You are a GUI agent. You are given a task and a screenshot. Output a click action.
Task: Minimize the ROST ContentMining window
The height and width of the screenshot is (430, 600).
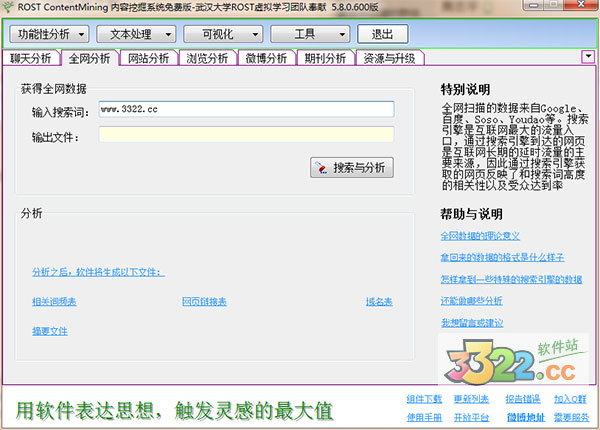(533, 5)
